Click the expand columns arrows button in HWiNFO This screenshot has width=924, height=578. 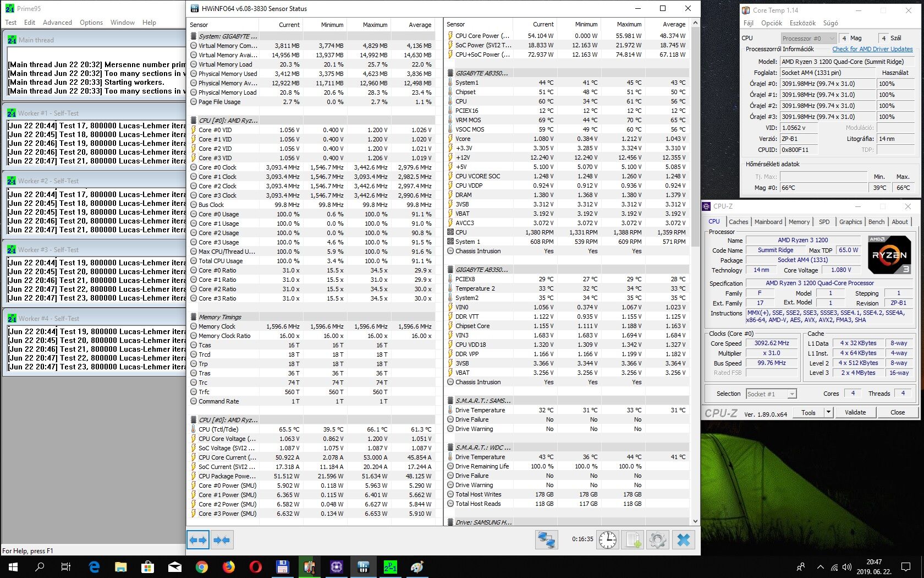click(x=198, y=540)
